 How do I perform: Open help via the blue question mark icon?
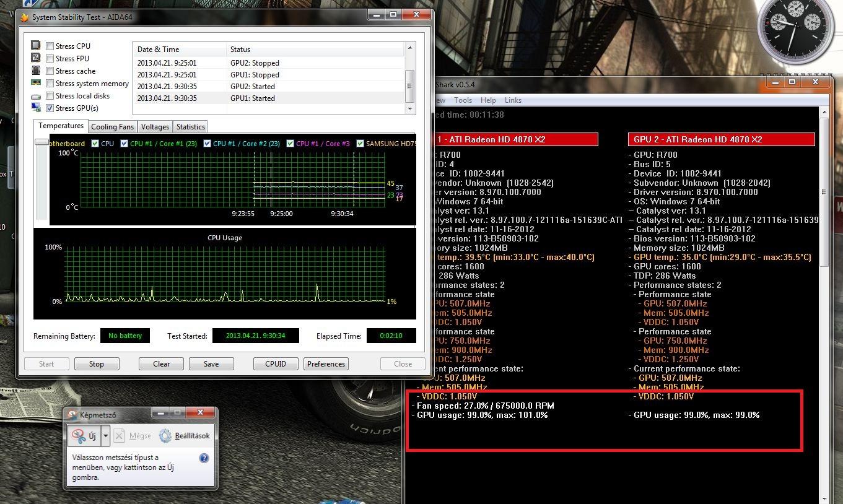204,458
